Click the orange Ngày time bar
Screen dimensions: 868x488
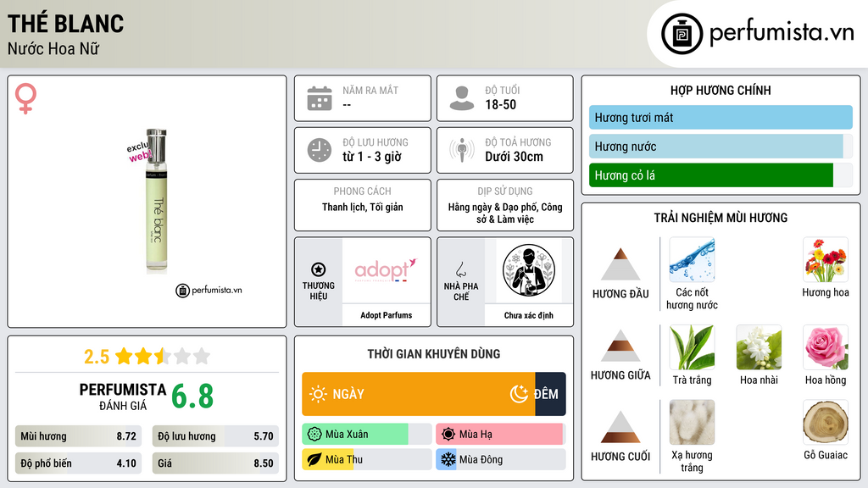[x=419, y=394]
